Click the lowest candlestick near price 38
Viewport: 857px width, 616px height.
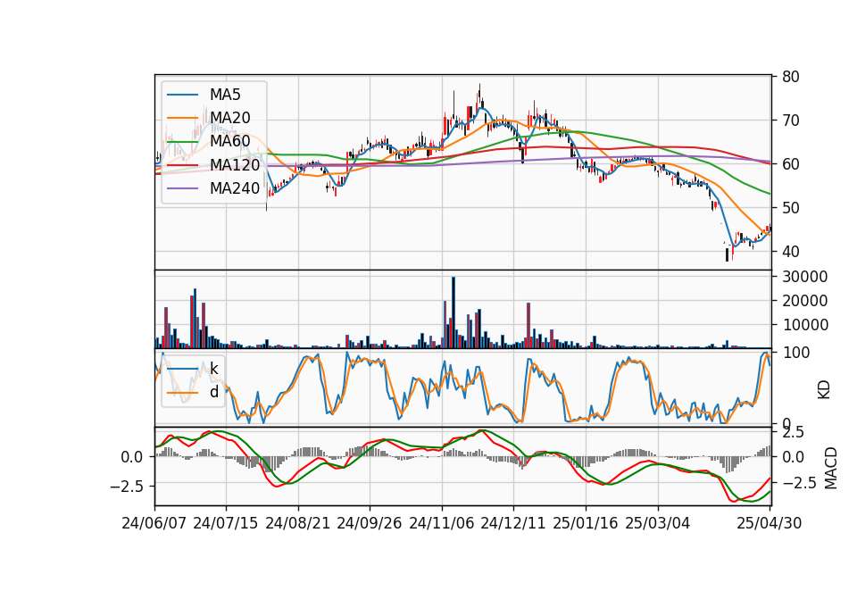point(727,254)
